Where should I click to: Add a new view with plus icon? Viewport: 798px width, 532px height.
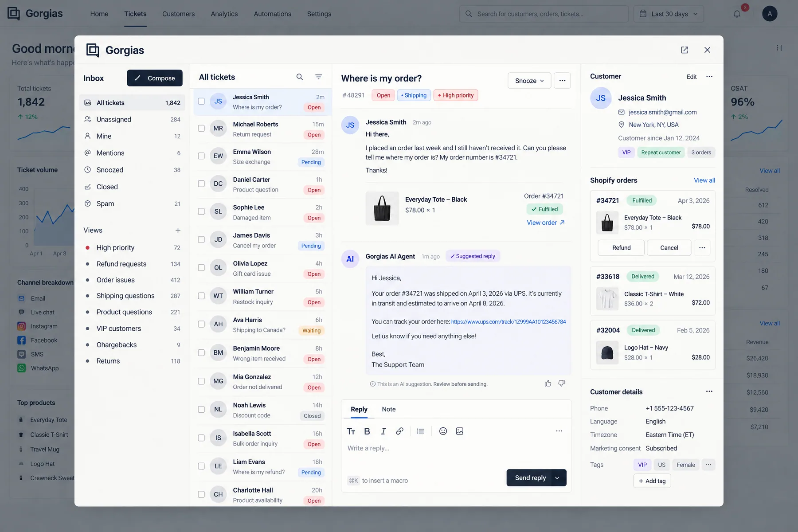point(178,230)
